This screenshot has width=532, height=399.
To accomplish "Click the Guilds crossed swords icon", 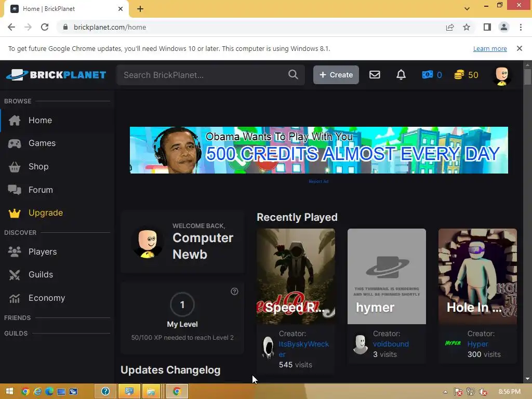I will click(15, 275).
